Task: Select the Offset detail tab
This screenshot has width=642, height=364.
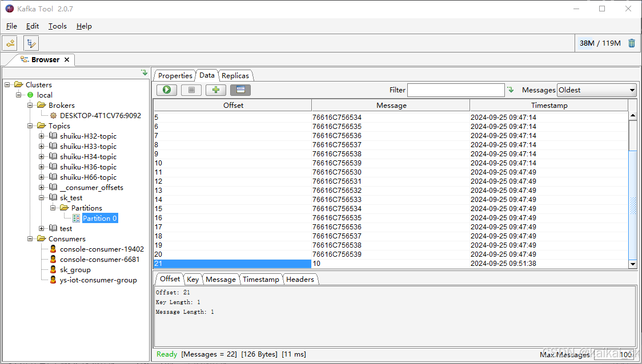Action: (x=170, y=279)
